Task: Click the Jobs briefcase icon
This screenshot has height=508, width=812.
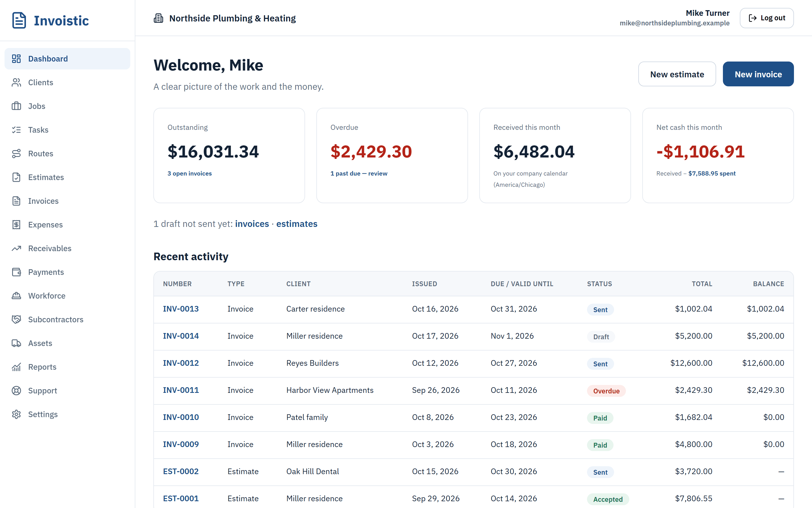Action: 16,106
